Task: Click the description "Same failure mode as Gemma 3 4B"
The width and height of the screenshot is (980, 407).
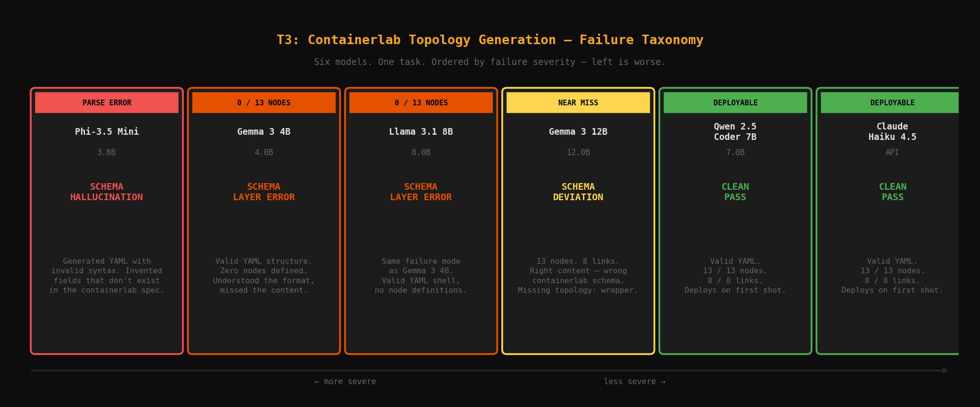Action: tap(421, 276)
